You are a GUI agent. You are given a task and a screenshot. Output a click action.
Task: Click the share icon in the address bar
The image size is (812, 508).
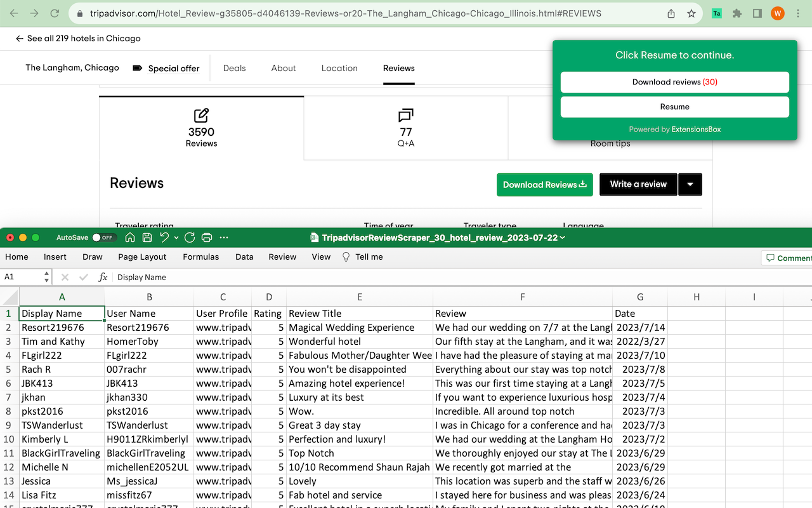(x=671, y=13)
